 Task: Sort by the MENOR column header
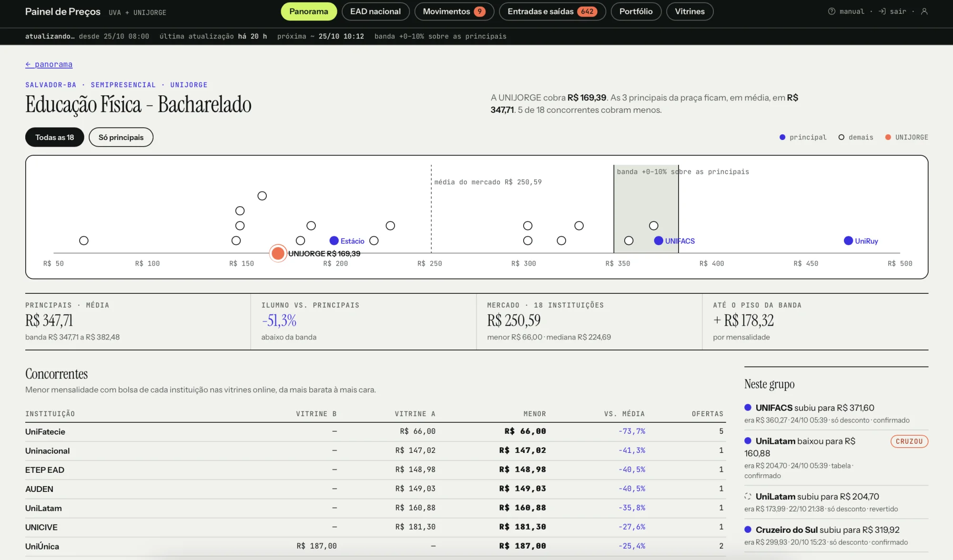coord(535,414)
